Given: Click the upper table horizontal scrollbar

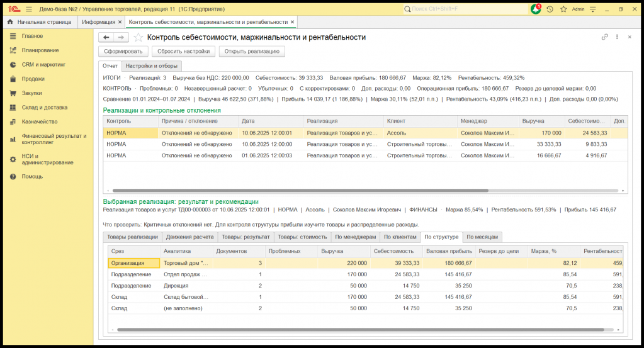Looking at the screenshot, I should (x=300, y=191).
